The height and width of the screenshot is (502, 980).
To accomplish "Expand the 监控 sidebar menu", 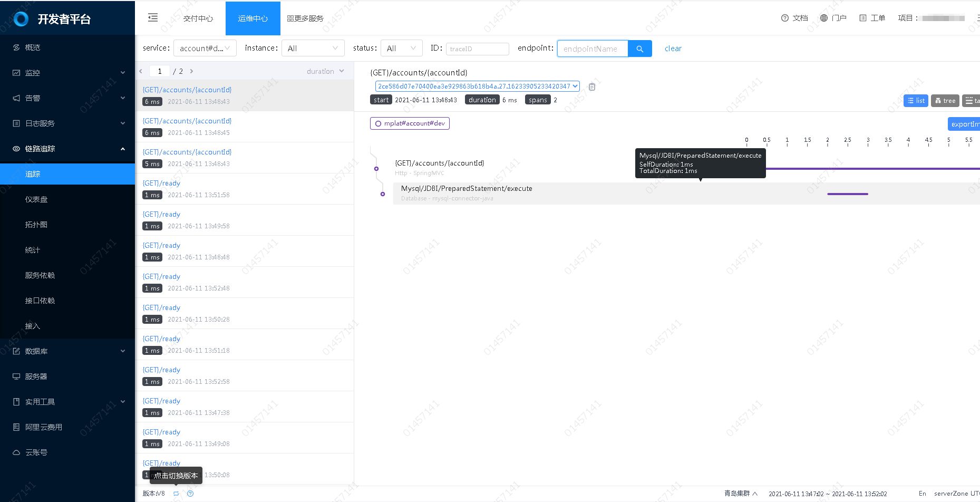I will coord(67,73).
